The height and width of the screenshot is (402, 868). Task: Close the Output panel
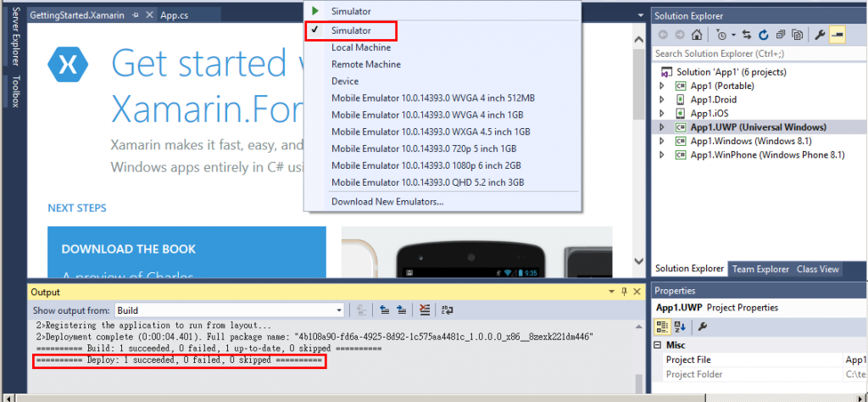coord(637,292)
